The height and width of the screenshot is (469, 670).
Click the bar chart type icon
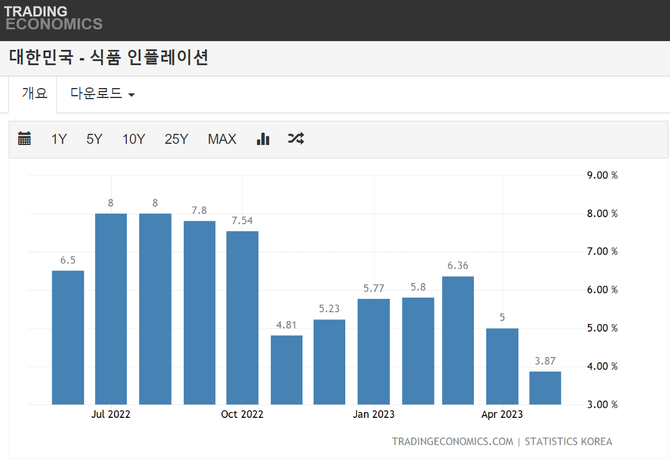[x=263, y=139]
